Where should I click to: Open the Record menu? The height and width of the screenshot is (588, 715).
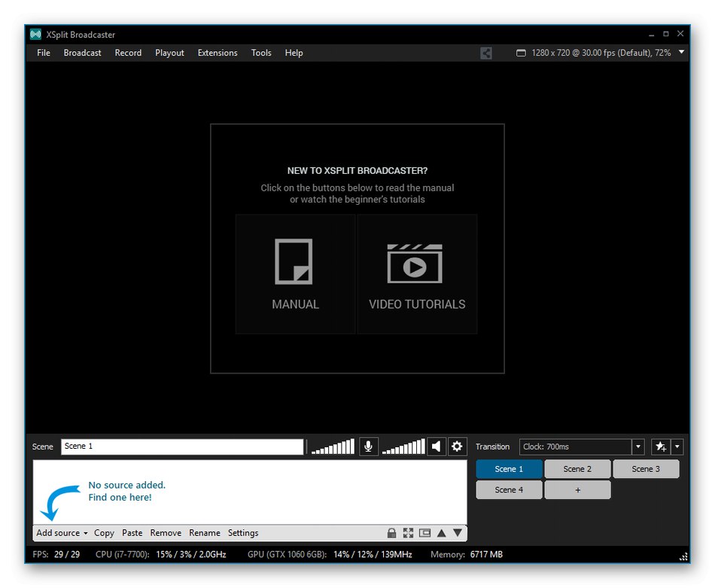tap(128, 53)
